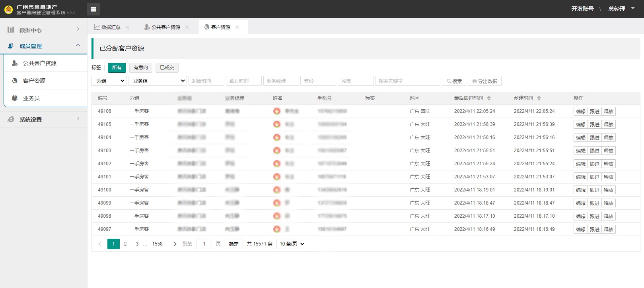The height and width of the screenshot is (288, 644).
Task: Open the 业务组 dropdown
Action: click(158, 81)
